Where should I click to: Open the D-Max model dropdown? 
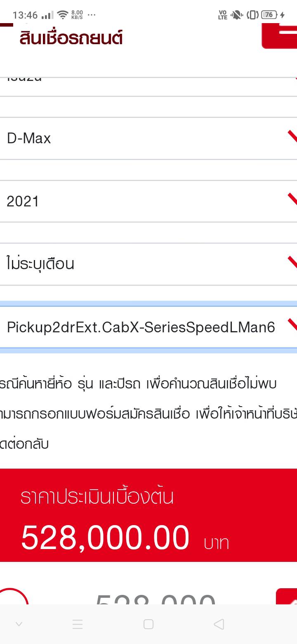[x=148, y=138]
